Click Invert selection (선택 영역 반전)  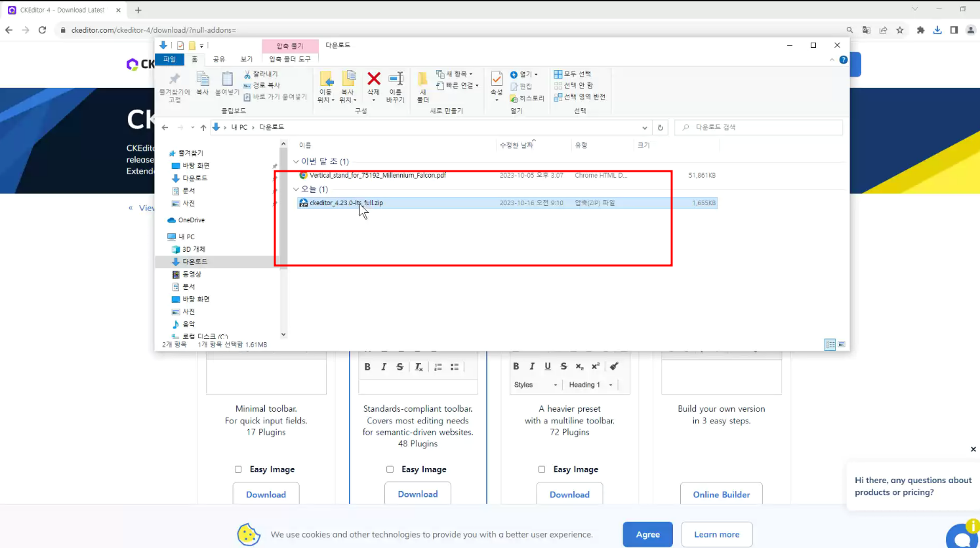click(580, 97)
